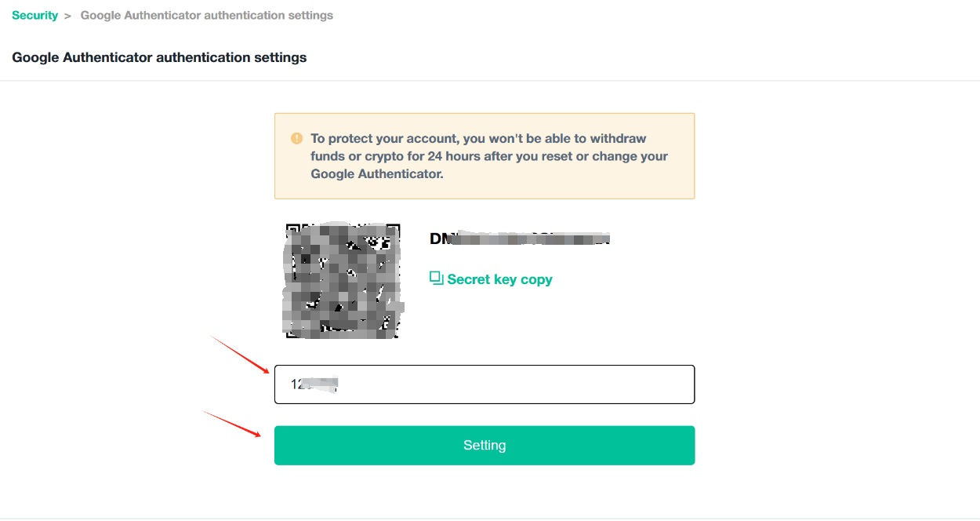Image resolution: width=980 pixels, height=521 pixels.
Task: Click the green Setting submit button
Action: pyautogui.click(x=485, y=445)
